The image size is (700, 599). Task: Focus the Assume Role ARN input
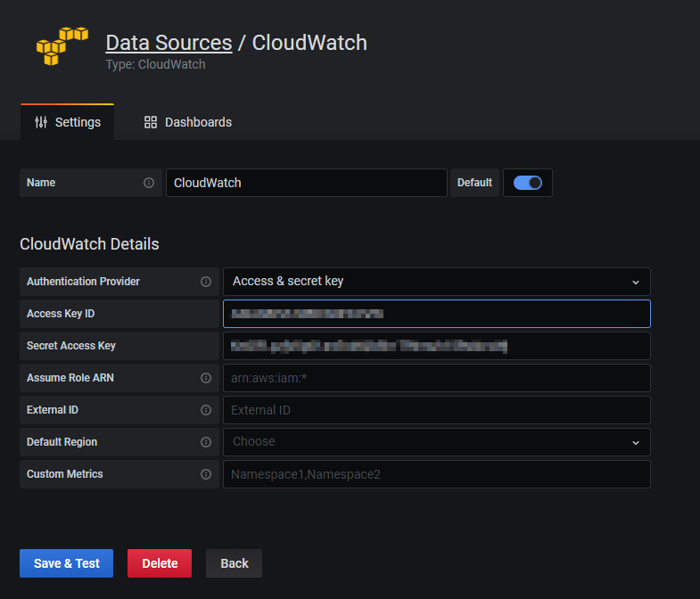click(x=437, y=378)
